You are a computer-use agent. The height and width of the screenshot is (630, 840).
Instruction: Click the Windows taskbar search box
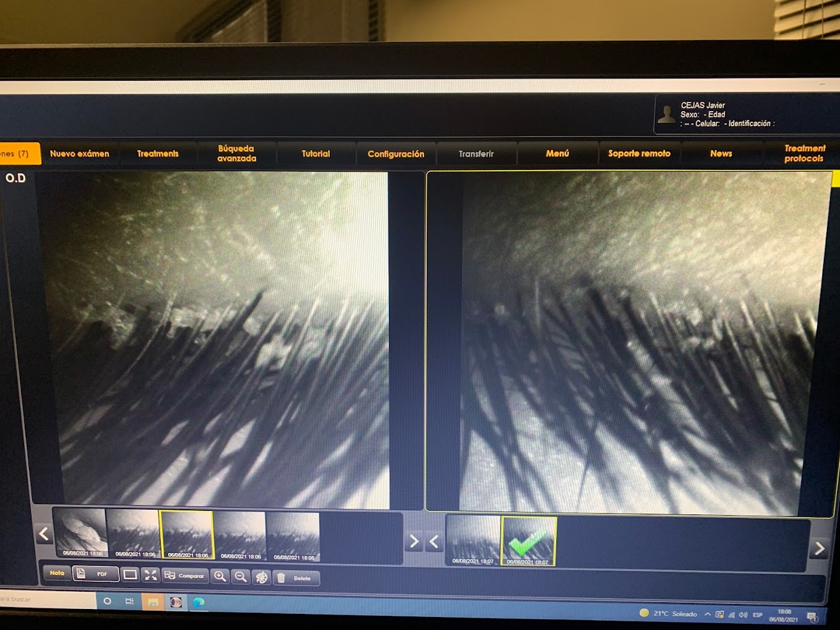coord(48,600)
